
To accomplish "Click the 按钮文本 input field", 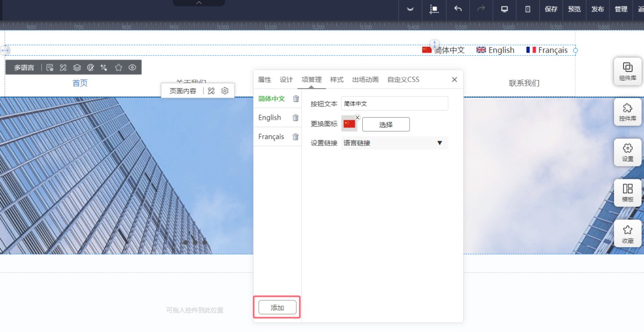I will click(x=394, y=104).
